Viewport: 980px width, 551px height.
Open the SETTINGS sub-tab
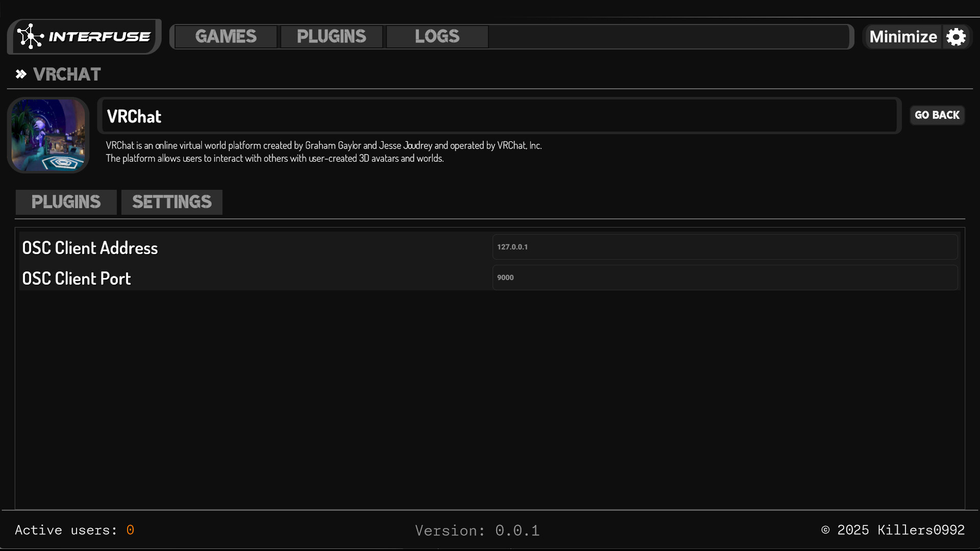tap(171, 202)
